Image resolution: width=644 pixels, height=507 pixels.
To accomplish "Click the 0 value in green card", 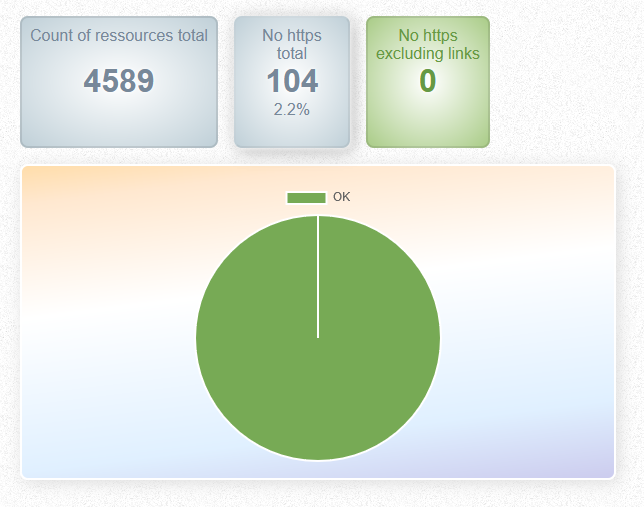I will pyautogui.click(x=428, y=81).
